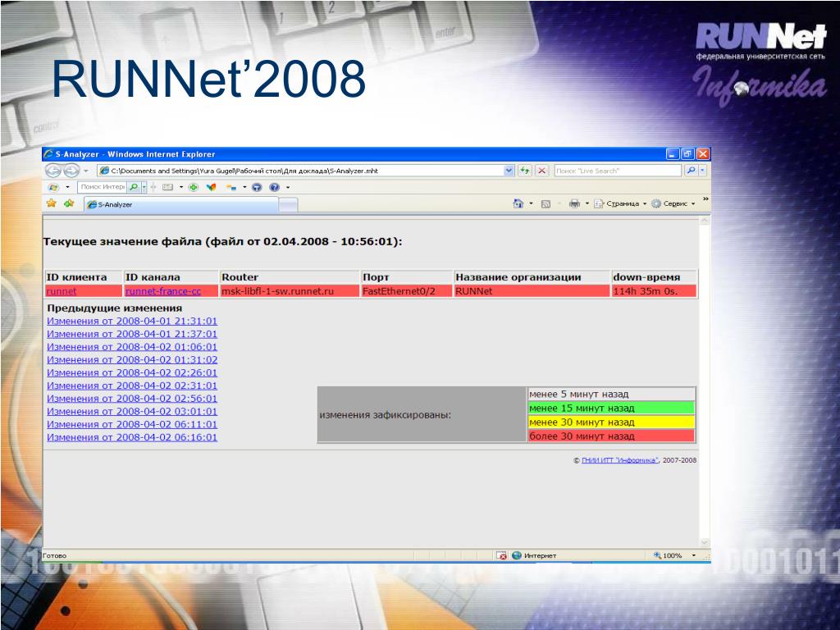Open 'Изменения от 2008-04-02 01:31:02' link
Viewport: 840px width, 630px height.
132,359
